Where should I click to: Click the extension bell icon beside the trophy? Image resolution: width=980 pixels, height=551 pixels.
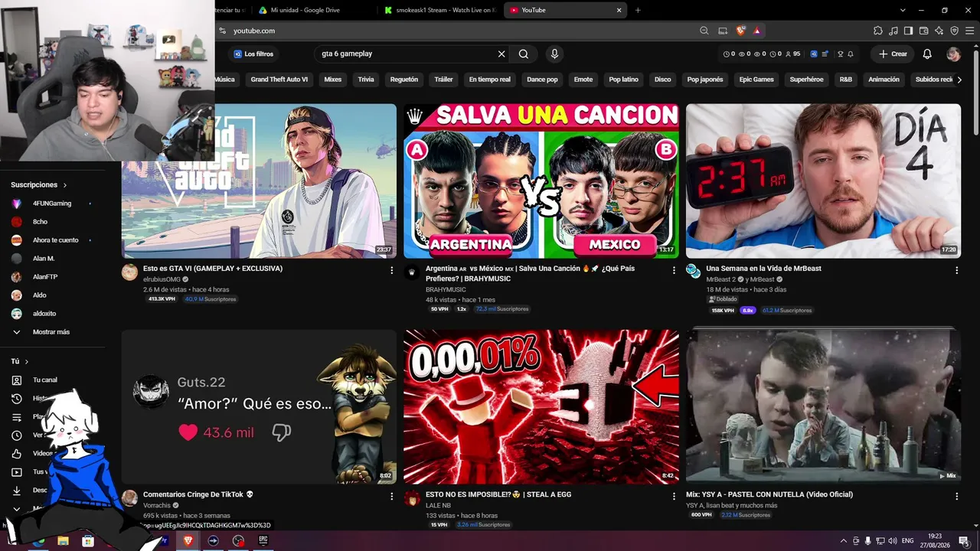851,54
